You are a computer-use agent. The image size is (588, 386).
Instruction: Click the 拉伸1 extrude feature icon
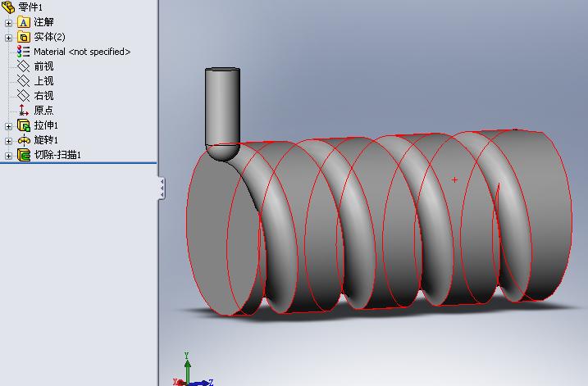23,125
